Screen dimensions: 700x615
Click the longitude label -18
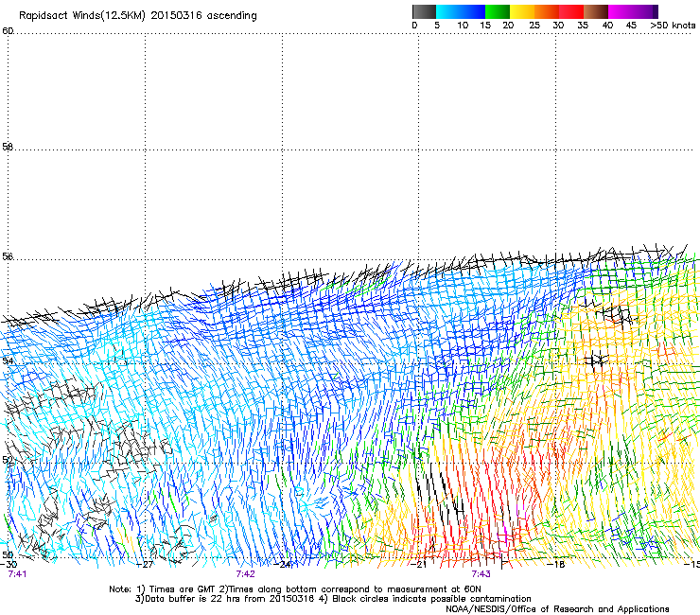click(556, 565)
